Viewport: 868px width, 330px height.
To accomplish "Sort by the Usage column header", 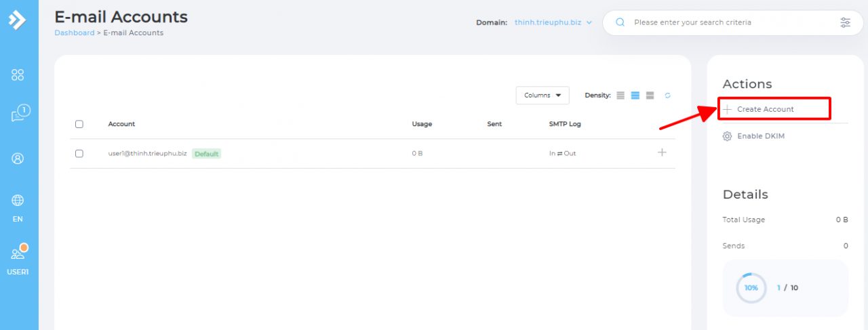I will pos(422,124).
